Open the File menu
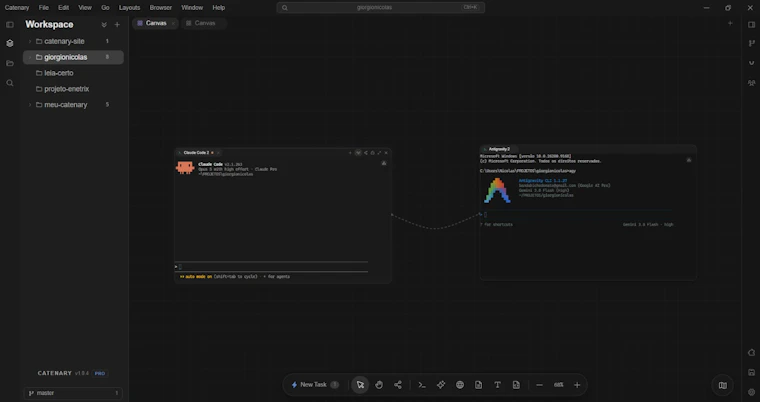 pyautogui.click(x=44, y=7)
